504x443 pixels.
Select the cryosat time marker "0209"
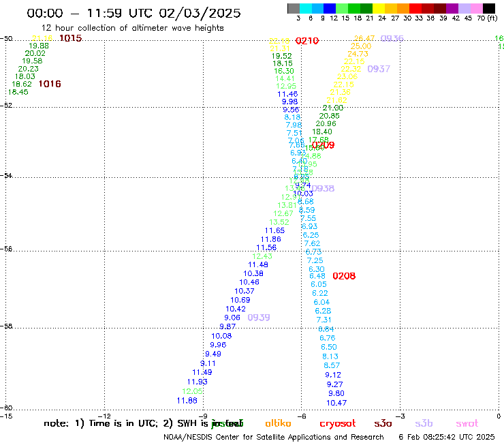(324, 145)
